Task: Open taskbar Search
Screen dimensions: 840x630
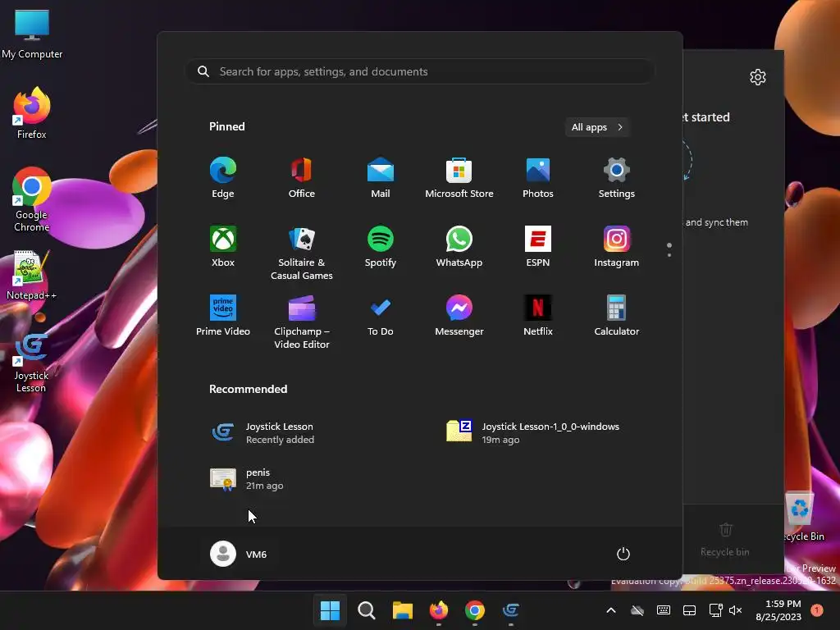Action: tap(367, 610)
